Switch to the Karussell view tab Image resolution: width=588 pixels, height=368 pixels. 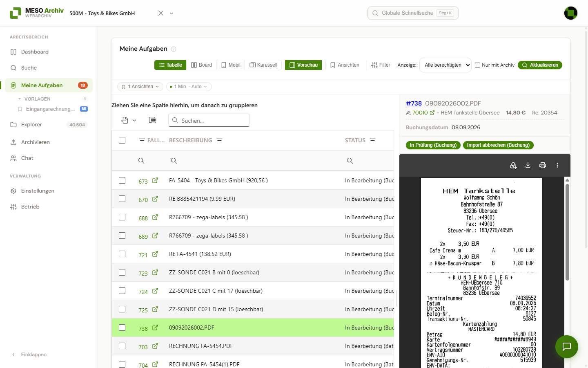pyautogui.click(x=263, y=65)
